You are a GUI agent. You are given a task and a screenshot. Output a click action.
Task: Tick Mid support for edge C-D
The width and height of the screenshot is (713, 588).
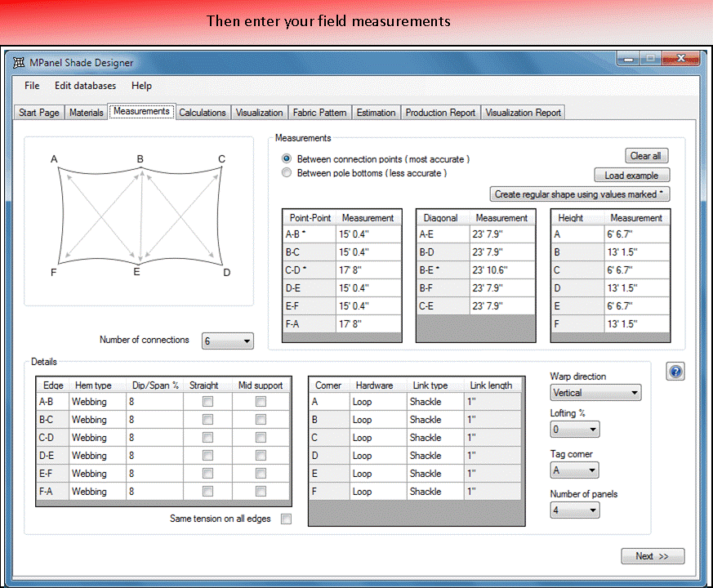261,438
